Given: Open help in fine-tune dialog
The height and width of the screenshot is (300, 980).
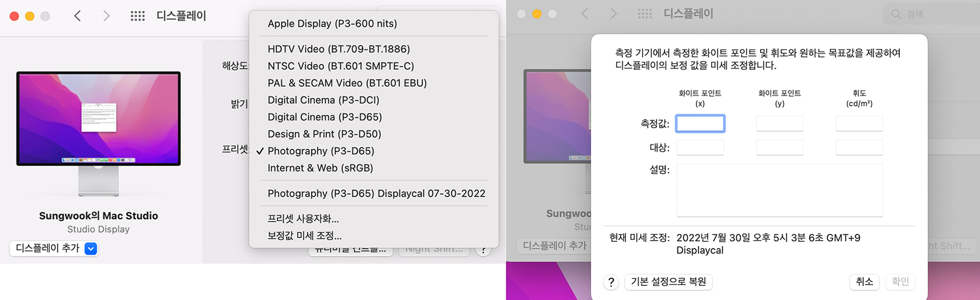Looking at the screenshot, I should tap(611, 282).
